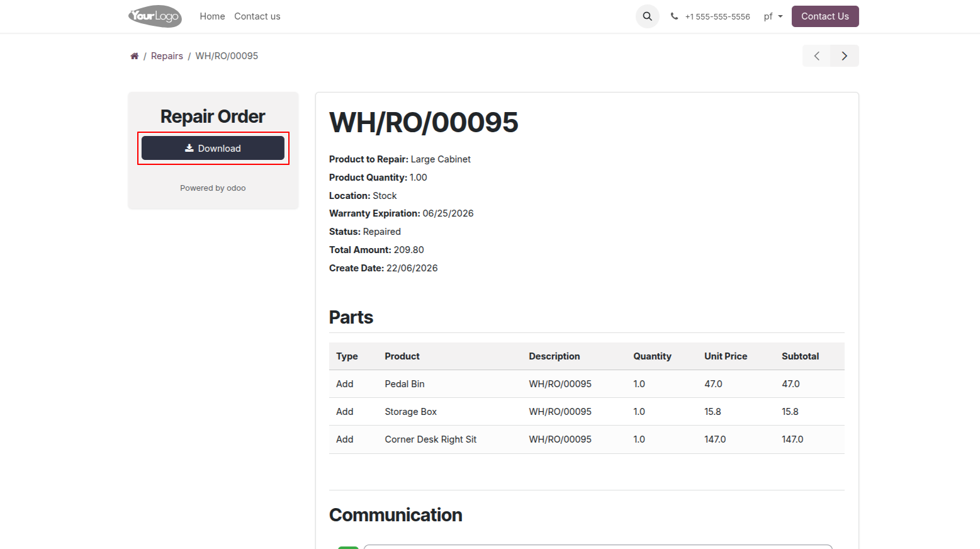Viewport: 980px width, 549px height.
Task: Click the 1.0 quantity in Storage Box row
Action: 639,412
